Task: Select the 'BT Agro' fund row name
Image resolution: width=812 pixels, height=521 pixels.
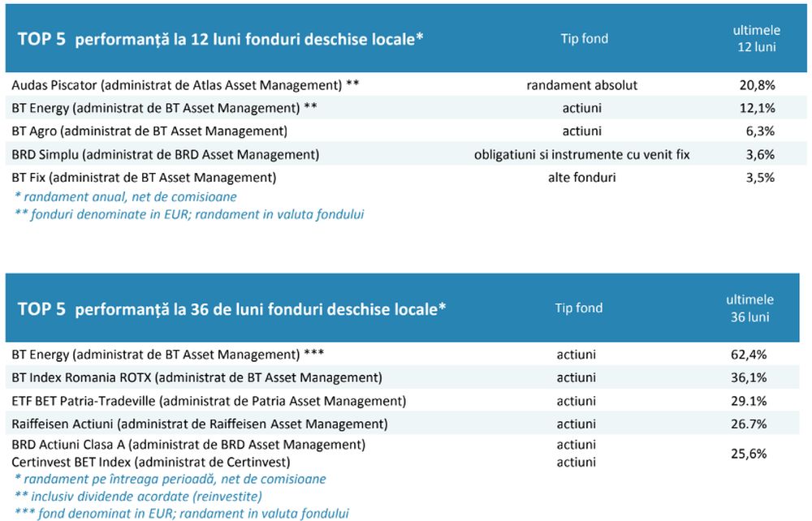Action: (x=149, y=131)
